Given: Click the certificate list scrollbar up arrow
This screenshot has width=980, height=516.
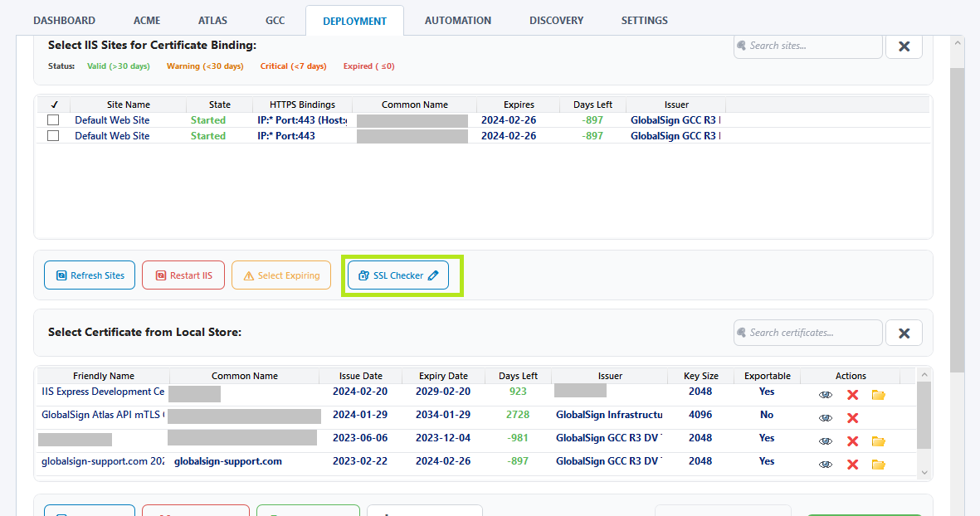Looking at the screenshot, I should pos(924,374).
